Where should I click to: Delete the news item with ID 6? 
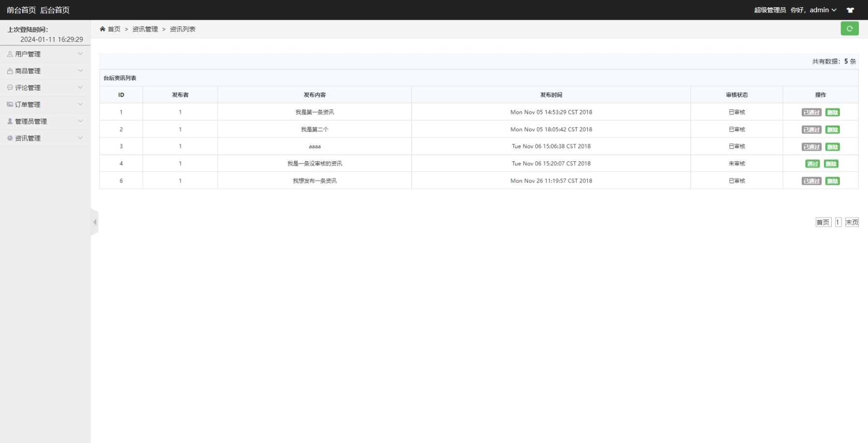832,181
